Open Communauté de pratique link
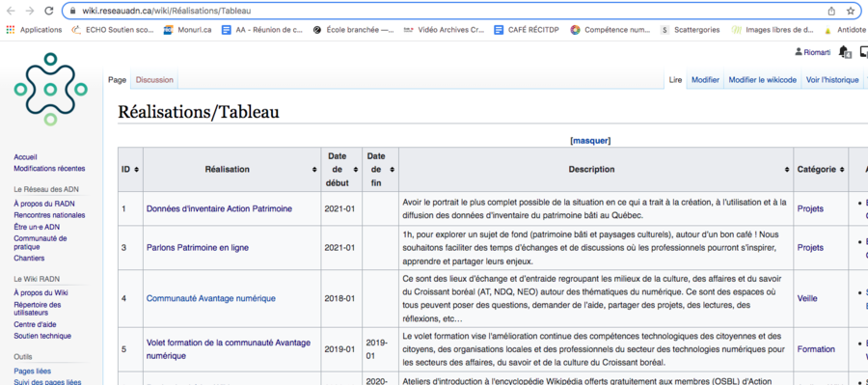Screen dimensions: 868x385 41,242
